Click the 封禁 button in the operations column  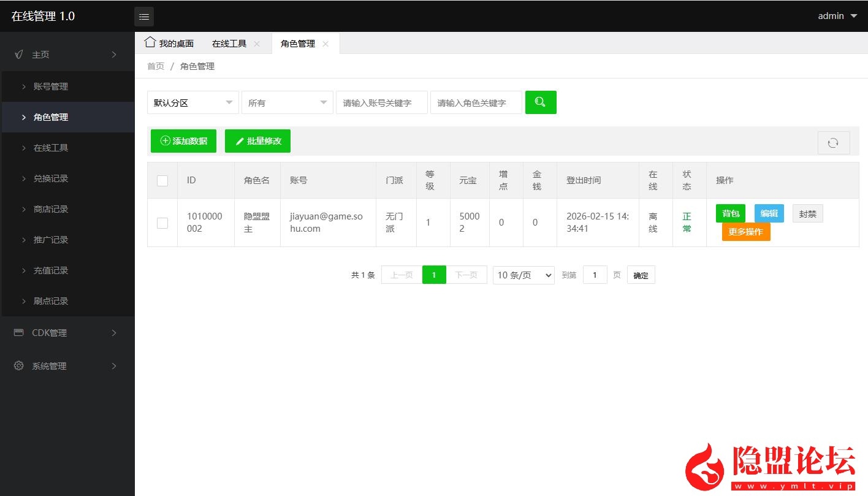tap(807, 213)
